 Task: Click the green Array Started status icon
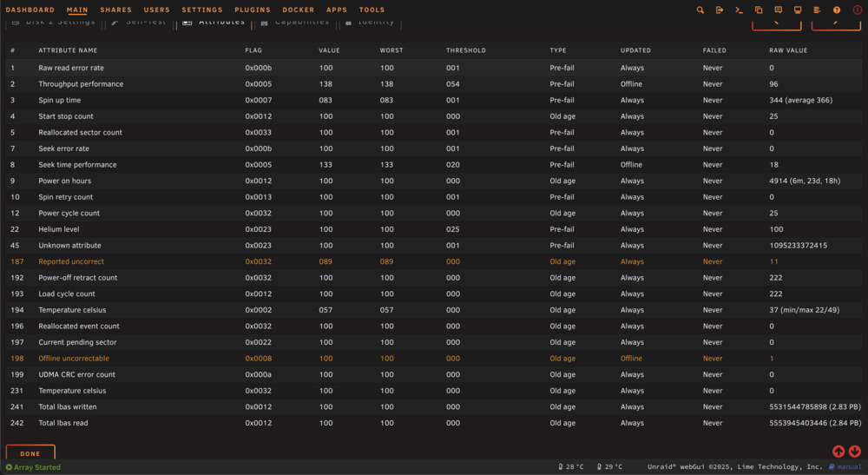9,467
